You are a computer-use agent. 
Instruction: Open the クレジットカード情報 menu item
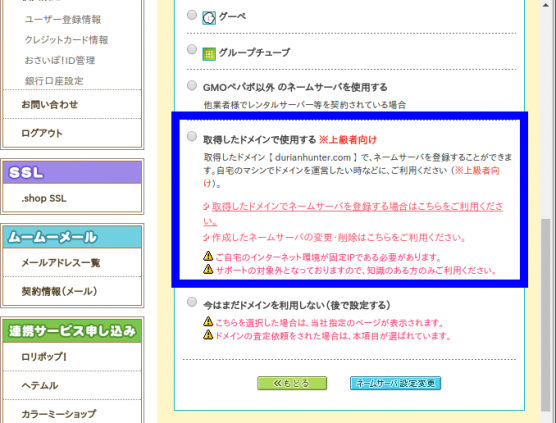[66, 40]
